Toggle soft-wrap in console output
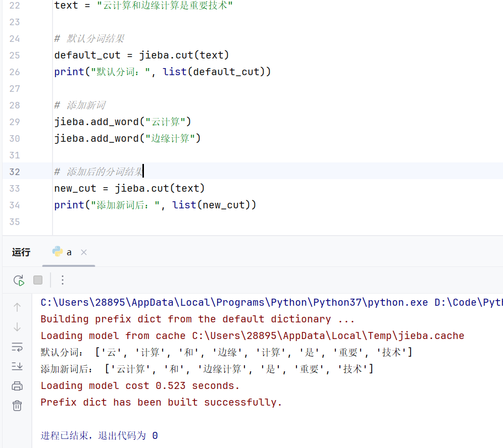 coord(17,347)
